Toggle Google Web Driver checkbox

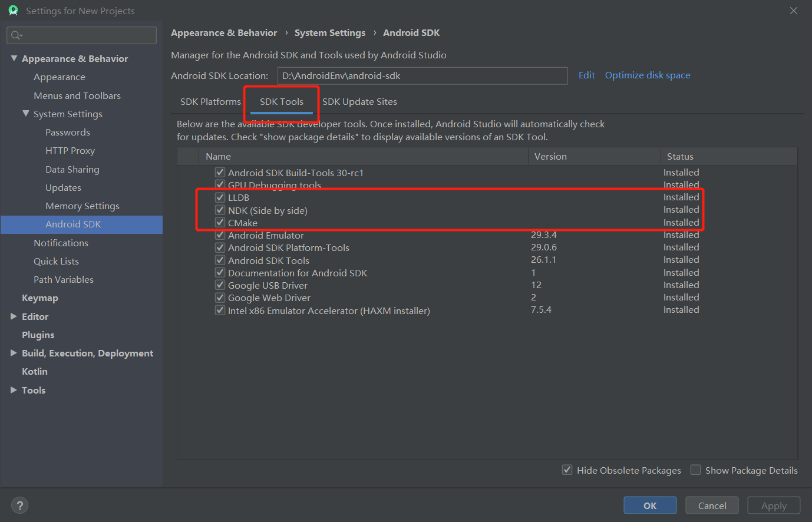click(x=220, y=298)
